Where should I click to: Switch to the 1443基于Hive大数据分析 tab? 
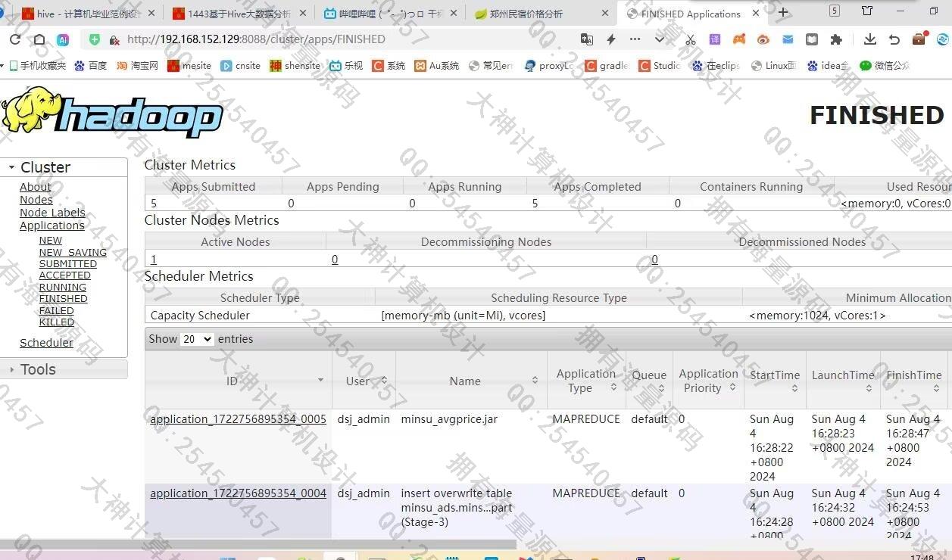[239, 14]
